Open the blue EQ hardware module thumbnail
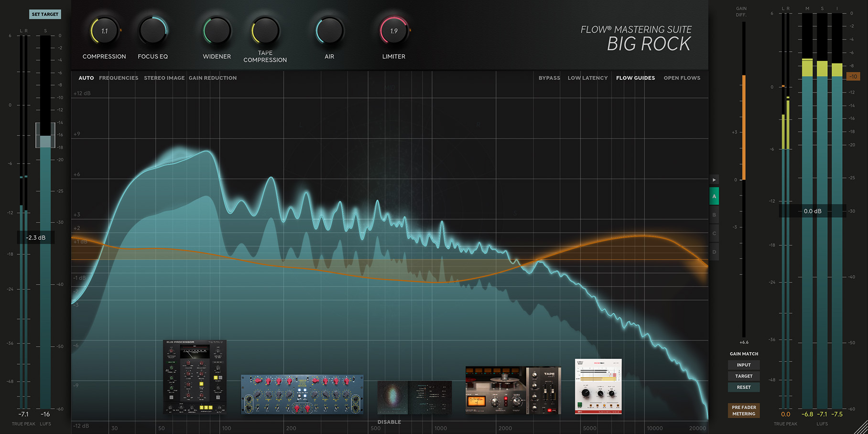The image size is (868, 434). click(302, 394)
